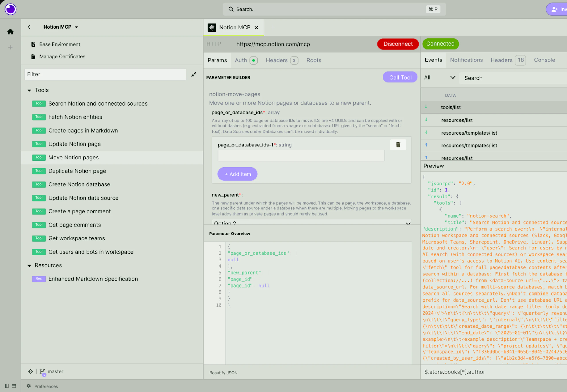Click the plus icon below home
The height and width of the screenshot is (392, 567).
pyautogui.click(x=10, y=47)
